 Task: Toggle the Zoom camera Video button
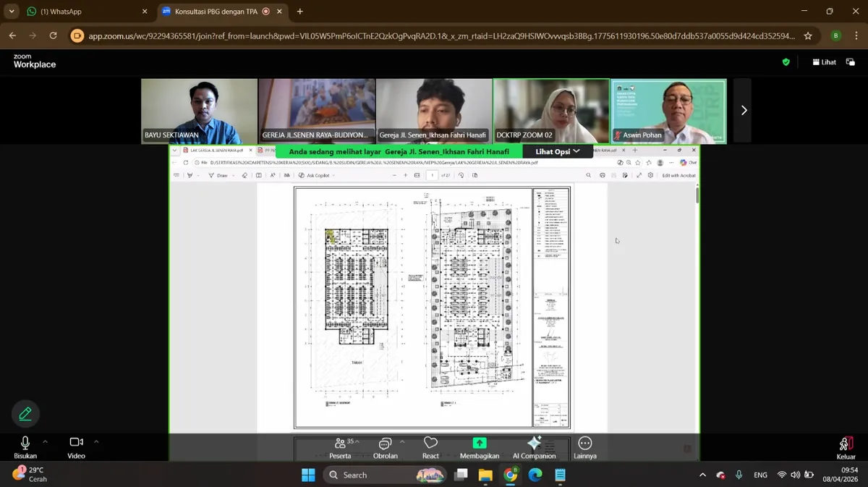(76, 447)
